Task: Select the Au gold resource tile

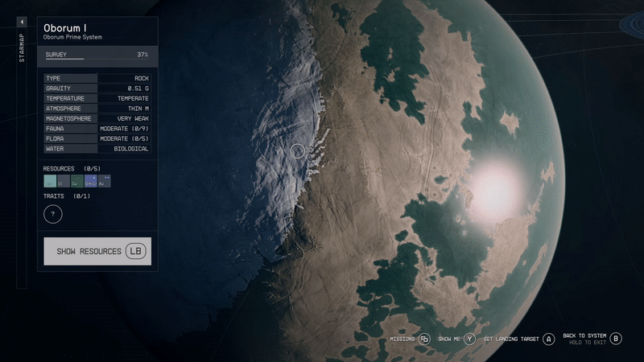Action: pyautogui.click(x=105, y=182)
